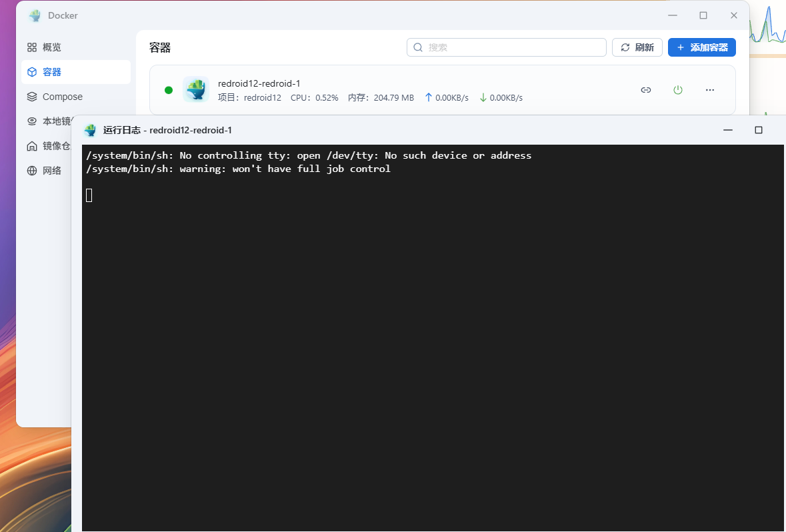Click the 添加容器 add container button
Image resolution: width=786 pixels, height=532 pixels.
tap(702, 47)
